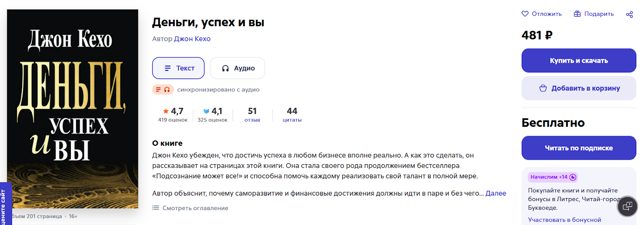
Task: Open the share icon menu
Action: coord(630,14)
